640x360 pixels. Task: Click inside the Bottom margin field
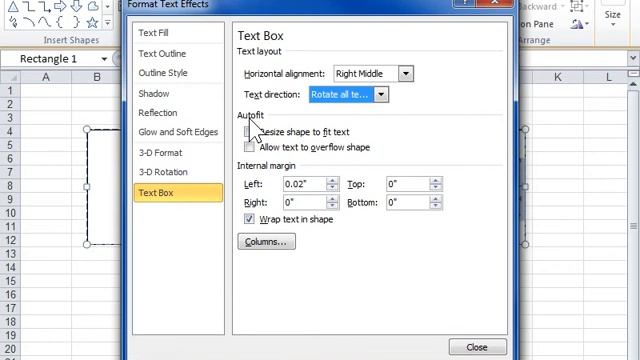tap(408, 202)
